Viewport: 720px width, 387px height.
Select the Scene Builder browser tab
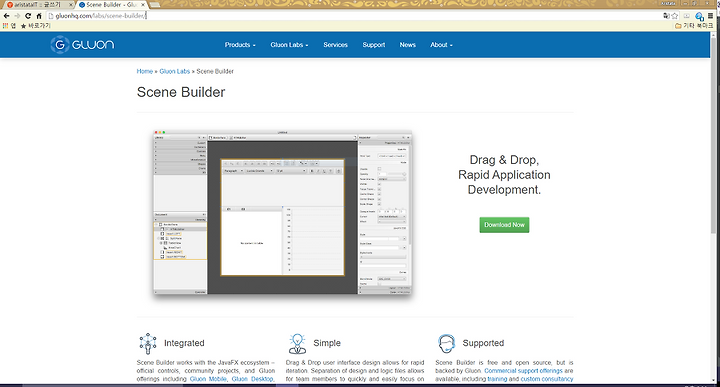(x=112, y=5)
